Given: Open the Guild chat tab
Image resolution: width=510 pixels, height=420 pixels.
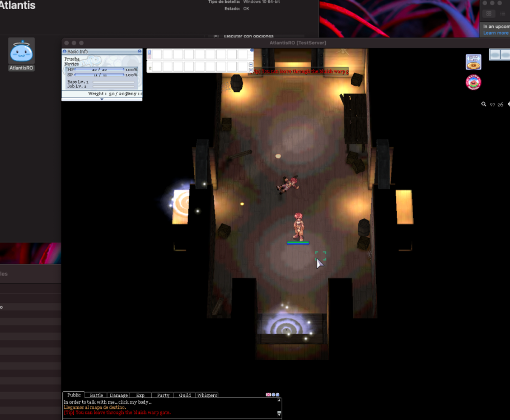Looking at the screenshot, I should 185,395.
